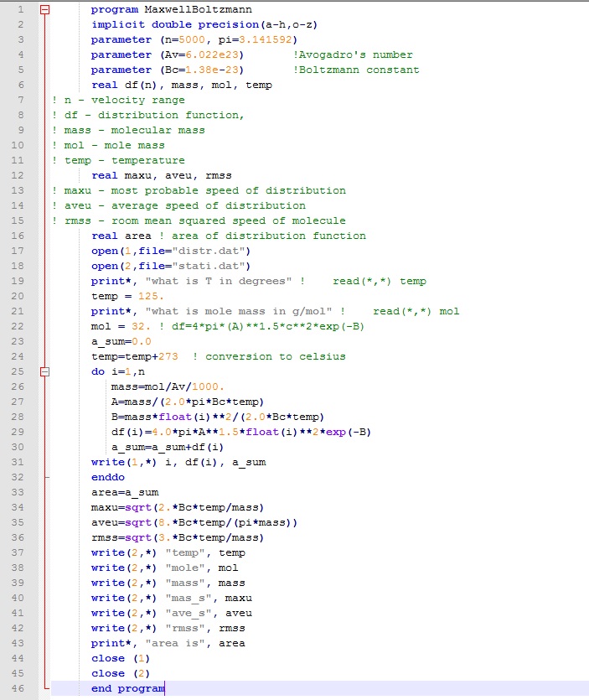Click the 'a_sum=0.0' line
Image resolution: width=589 pixels, height=700 pixels.
[121, 341]
